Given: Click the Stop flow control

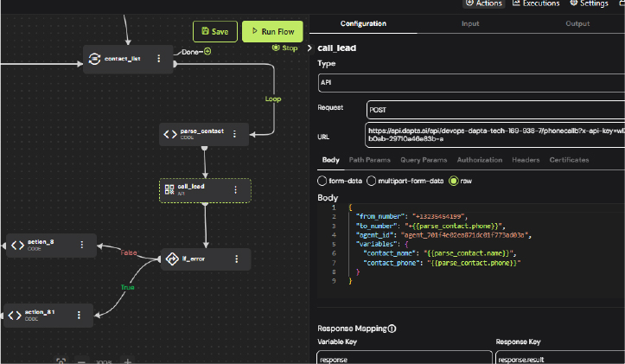Looking at the screenshot, I should tap(284, 48).
